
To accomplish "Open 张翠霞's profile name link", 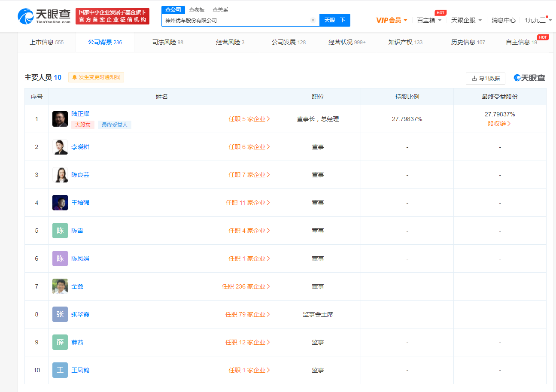I will tap(80, 314).
